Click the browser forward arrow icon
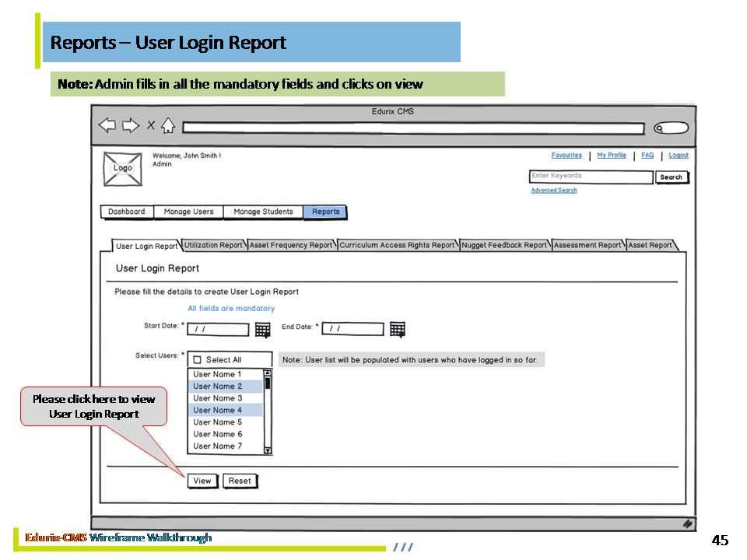 (131, 126)
